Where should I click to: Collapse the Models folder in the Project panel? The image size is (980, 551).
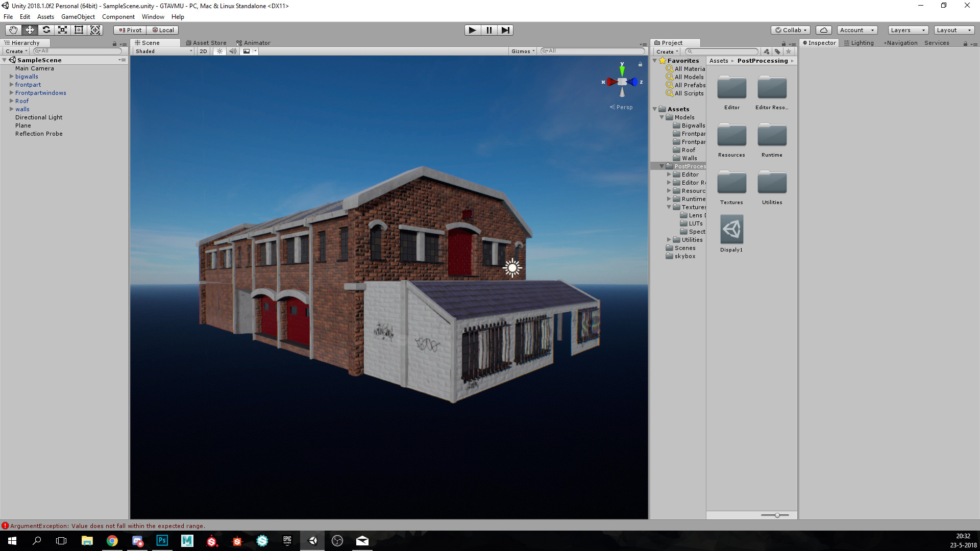click(662, 117)
